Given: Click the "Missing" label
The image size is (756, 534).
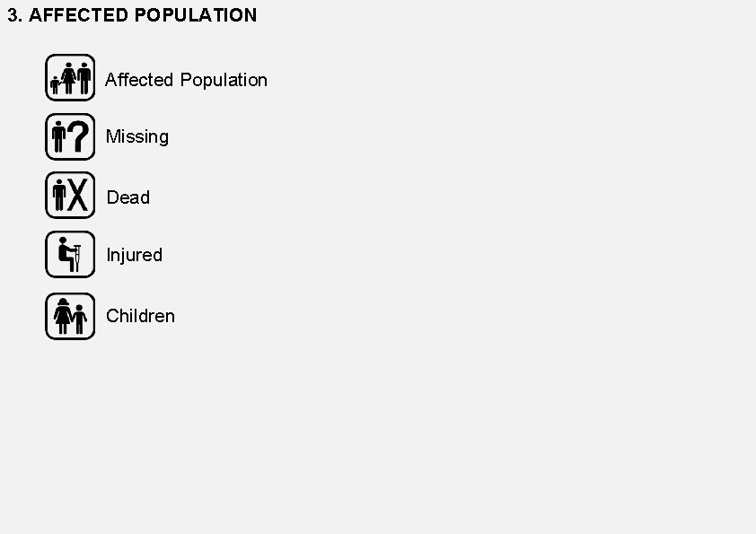Looking at the screenshot, I should point(136,136).
